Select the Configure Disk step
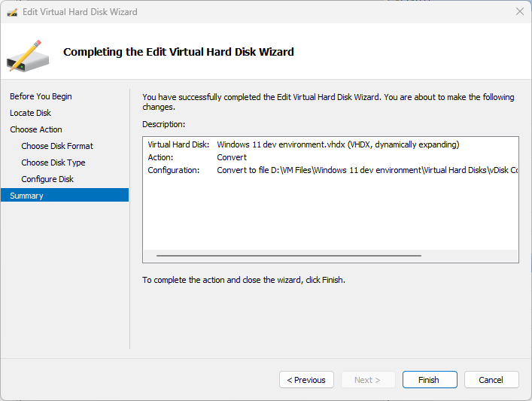Screen dimensions: 532x401 coord(47,179)
